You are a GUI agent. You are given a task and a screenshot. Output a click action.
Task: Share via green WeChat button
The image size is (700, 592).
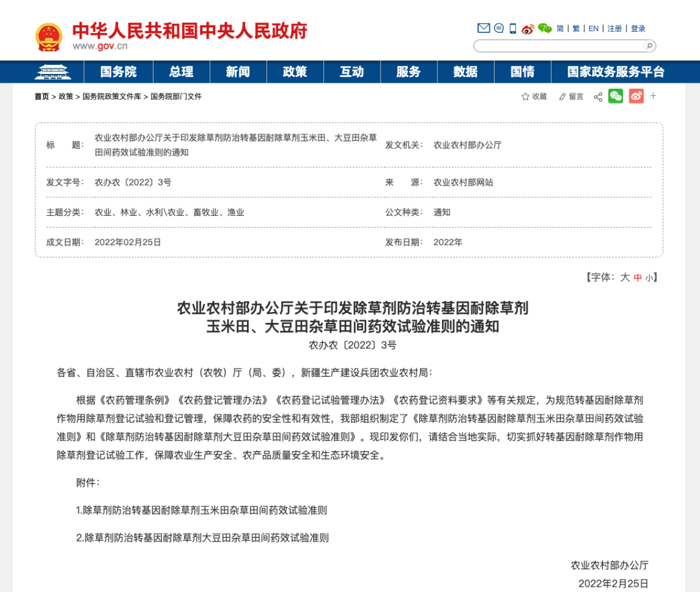616,96
